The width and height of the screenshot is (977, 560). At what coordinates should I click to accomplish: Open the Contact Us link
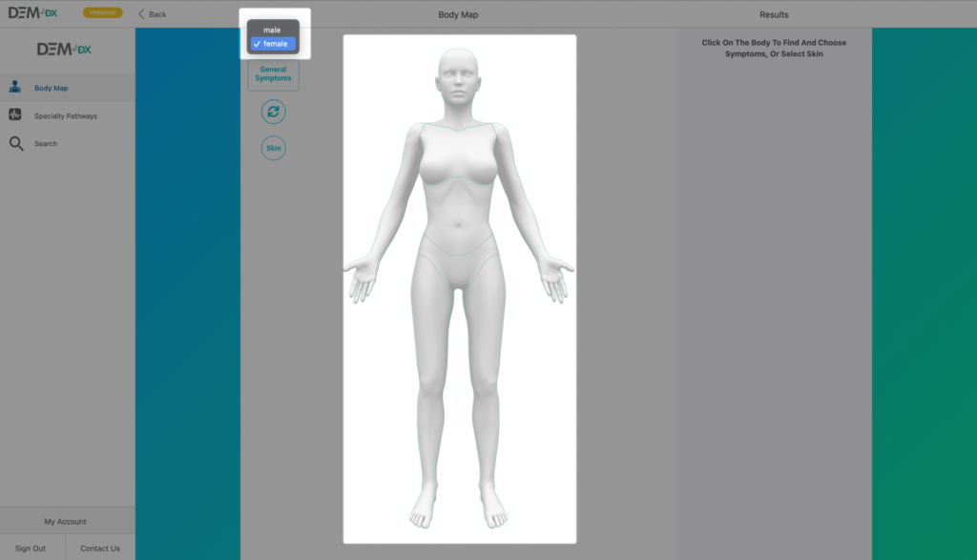tap(100, 549)
